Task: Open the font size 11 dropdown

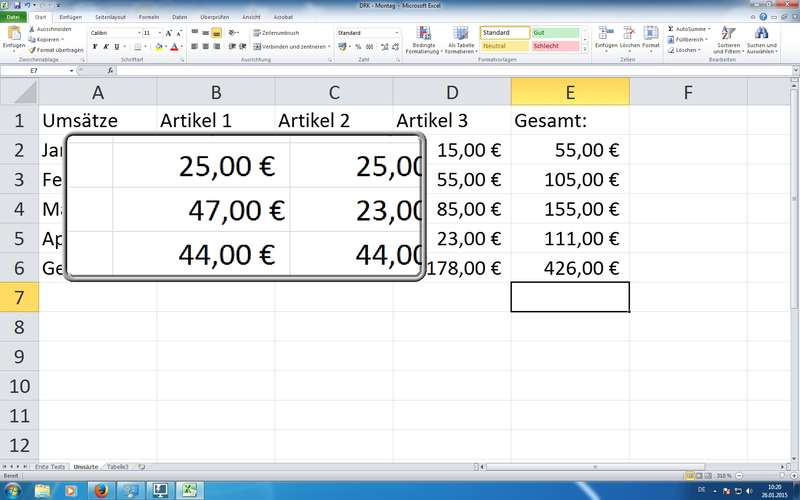Action: [160, 33]
